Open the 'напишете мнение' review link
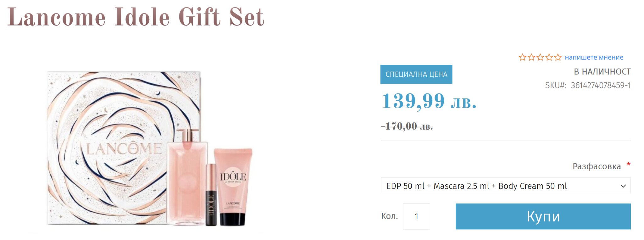Image resolution: width=644 pixels, height=240 pixels. tap(594, 57)
